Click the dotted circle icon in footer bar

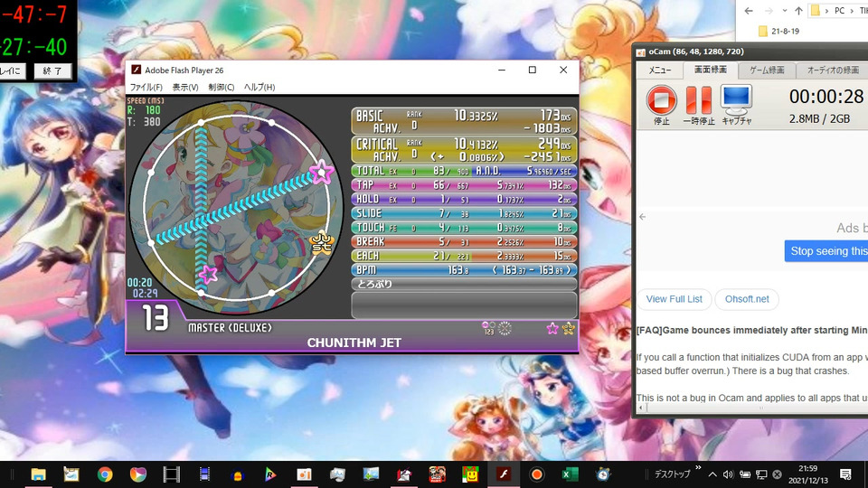[505, 329]
